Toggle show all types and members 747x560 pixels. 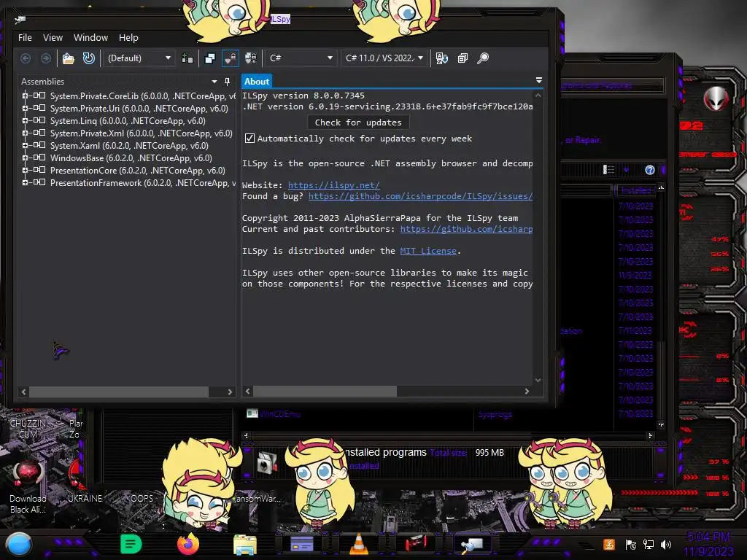pyautogui.click(x=251, y=58)
